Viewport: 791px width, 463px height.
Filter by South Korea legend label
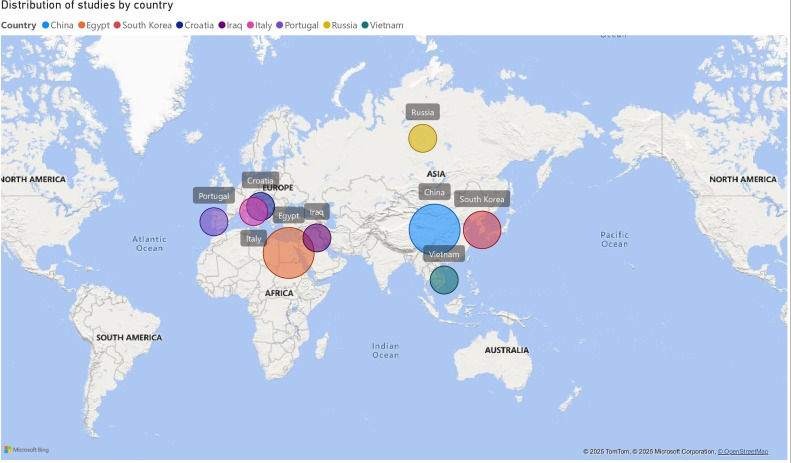147,25
